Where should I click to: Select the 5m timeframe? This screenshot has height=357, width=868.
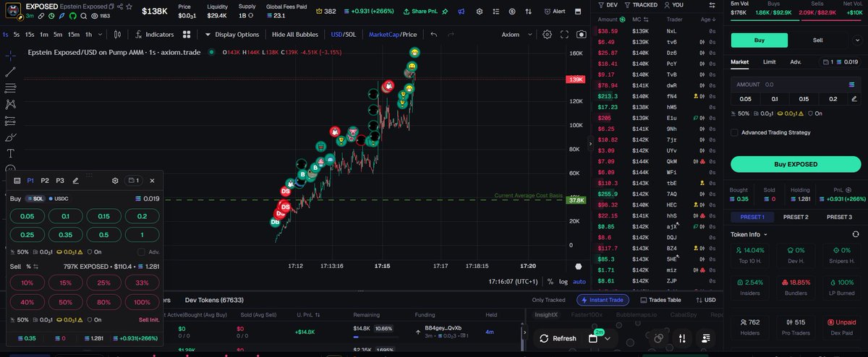59,34
